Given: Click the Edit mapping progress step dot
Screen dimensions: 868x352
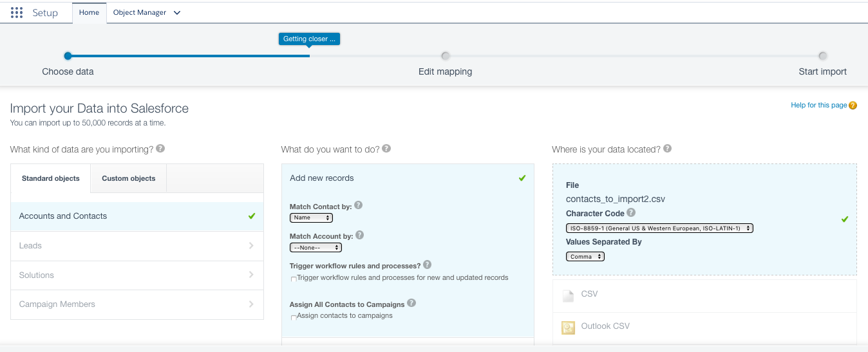Looking at the screenshot, I should [446, 56].
